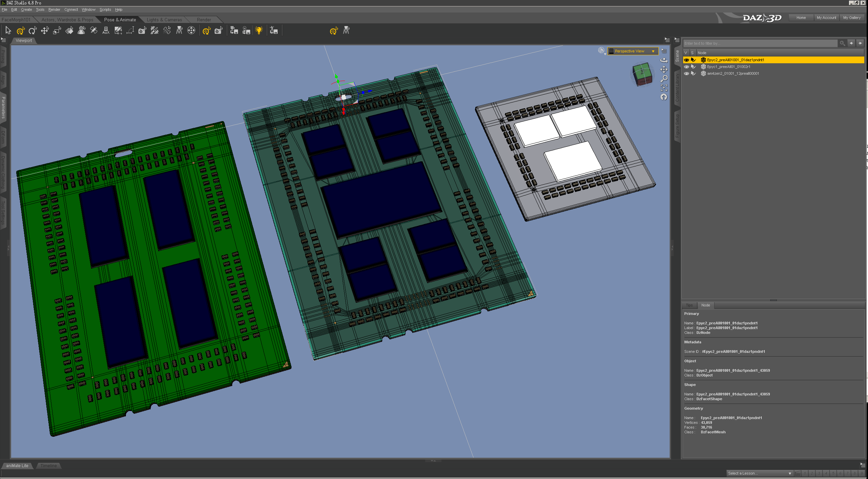The height and width of the screenshot is (479, 868).
Task: Toggle visibility of the am4zen2_01001_12preall00001 node
Action: coord(686,73)
